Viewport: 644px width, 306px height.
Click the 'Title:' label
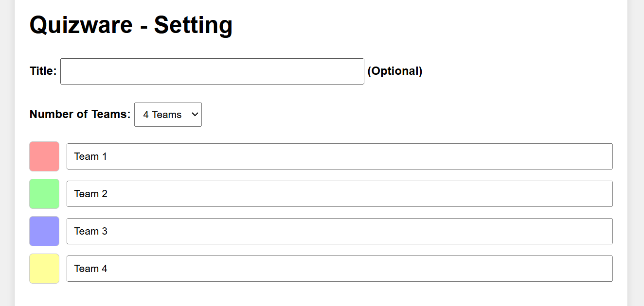pos(43,71)
